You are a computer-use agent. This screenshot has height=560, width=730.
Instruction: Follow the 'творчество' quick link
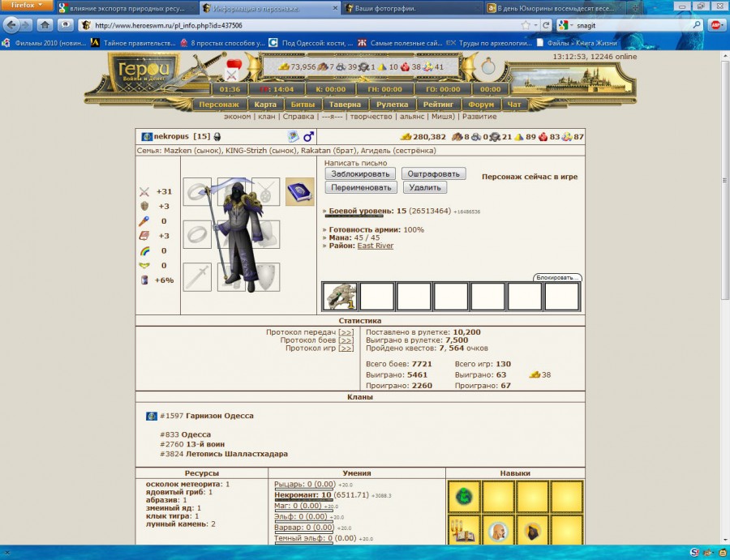click(x=371, y=117)
